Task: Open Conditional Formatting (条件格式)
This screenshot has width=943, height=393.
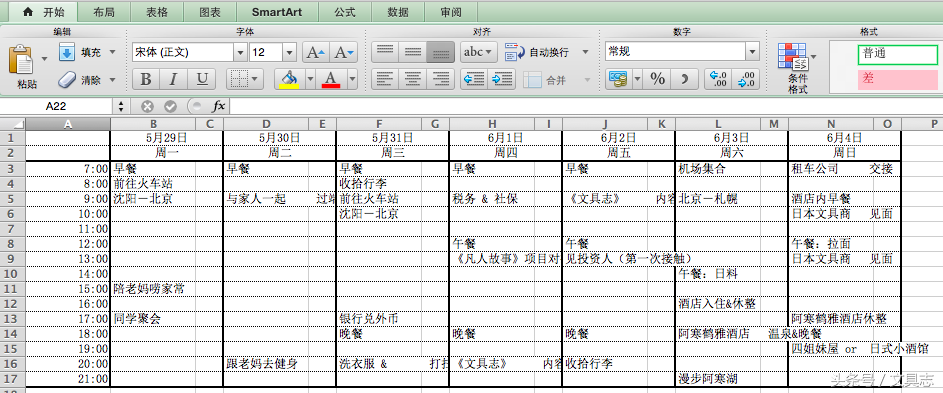Action: (x=797, y=68)
